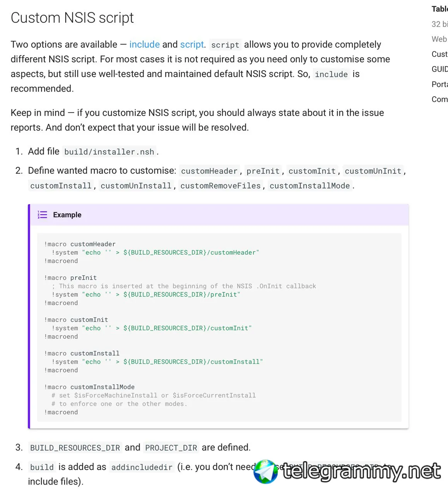The image size is (448, 495).
Task: Click the Telegram paper plane logo
Action: pos(266,471)
